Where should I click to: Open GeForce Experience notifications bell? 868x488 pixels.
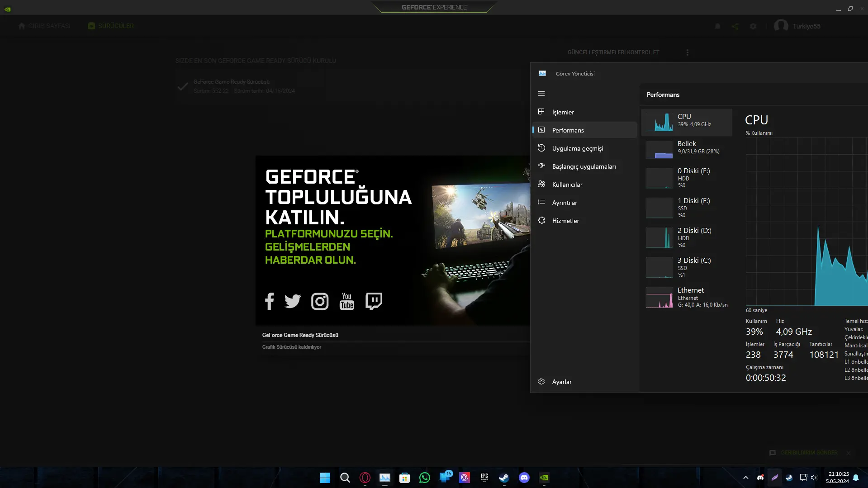pyautogui.click(x=717, y=26)
